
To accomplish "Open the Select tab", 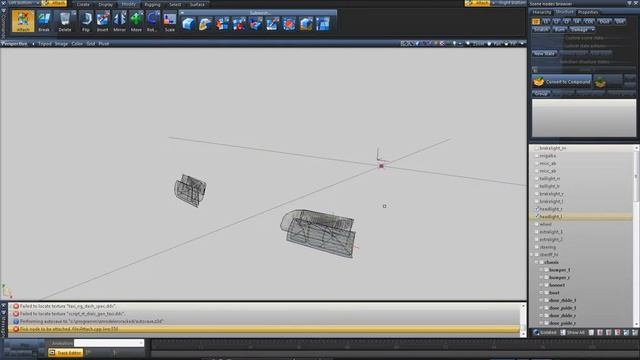I will (x=175, y=4).
